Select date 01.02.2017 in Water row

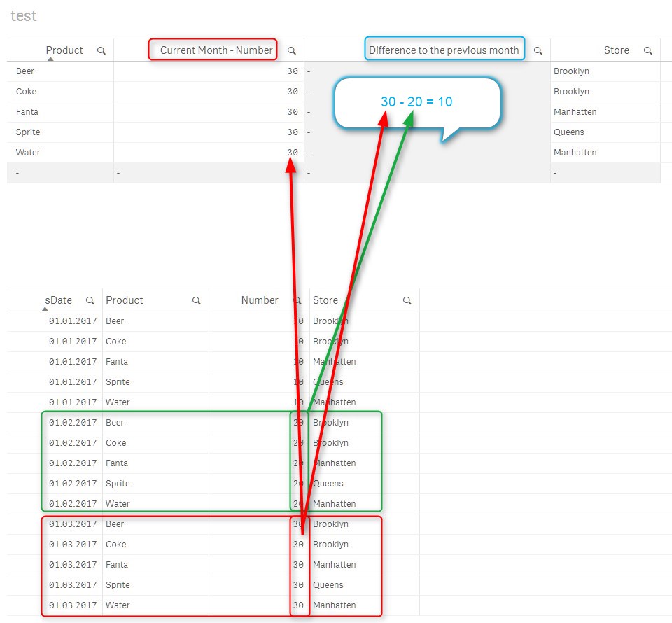73,503
